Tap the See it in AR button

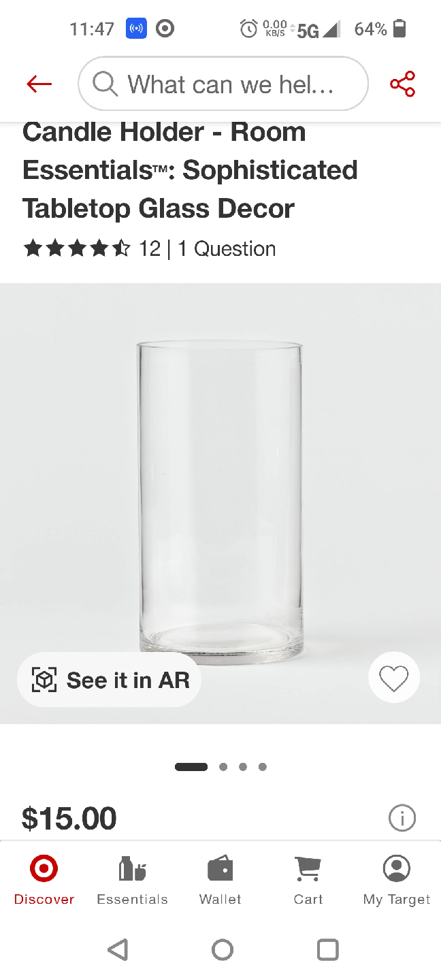[110, 680]
